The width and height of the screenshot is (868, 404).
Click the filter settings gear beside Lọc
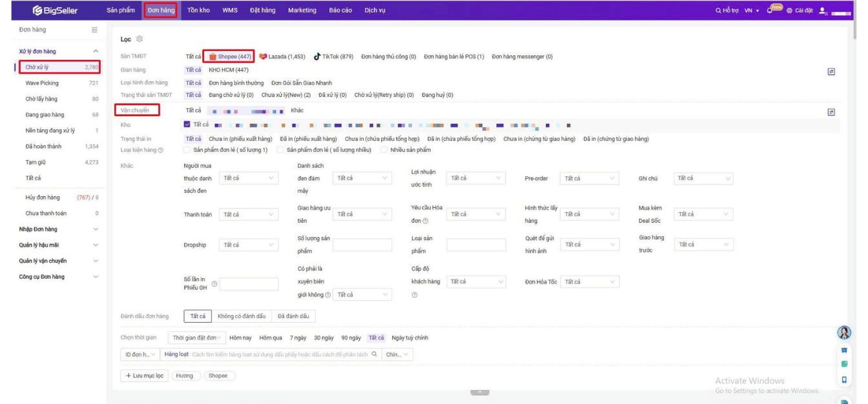140,39
